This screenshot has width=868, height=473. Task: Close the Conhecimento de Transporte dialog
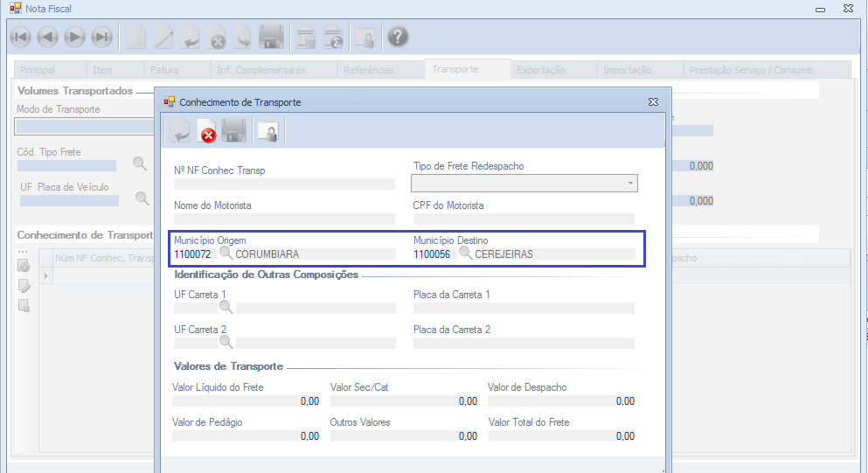pos(653,102)
